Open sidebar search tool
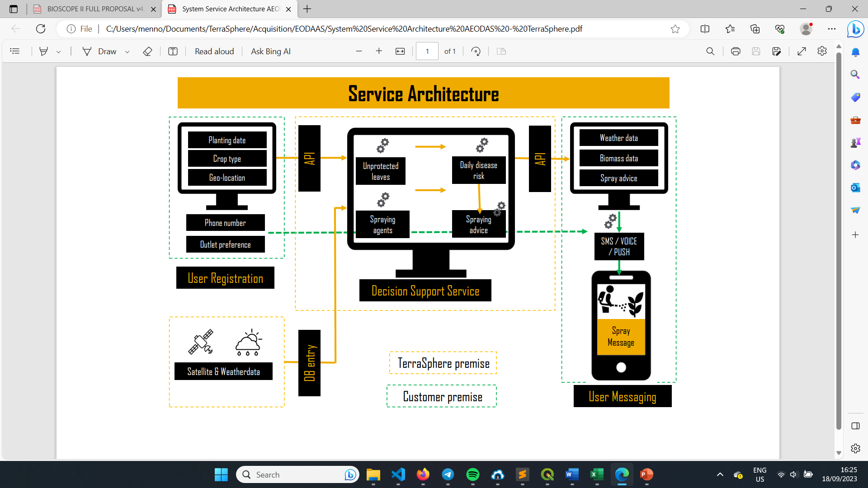This screenshot has width=868, height=488. (x=855, y=75)
